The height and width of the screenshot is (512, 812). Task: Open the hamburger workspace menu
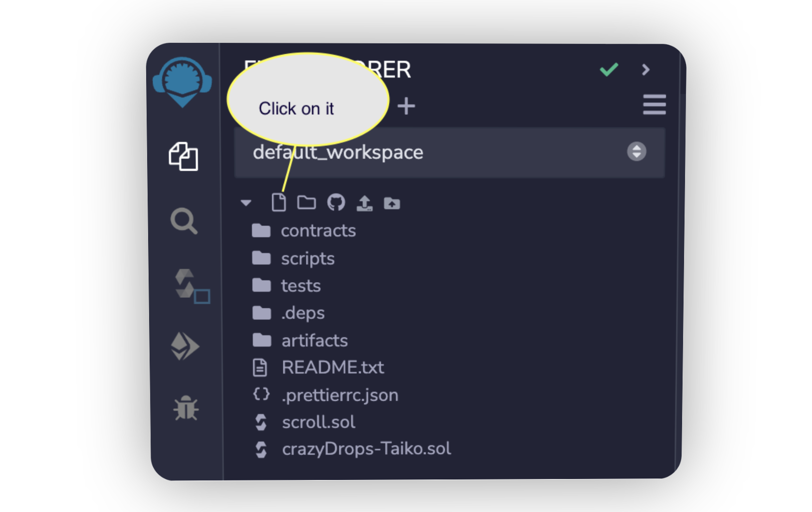654,105
